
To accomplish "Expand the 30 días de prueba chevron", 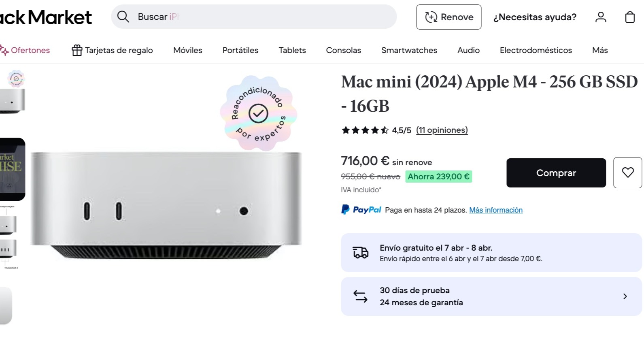I will click(x=625, y=296).
